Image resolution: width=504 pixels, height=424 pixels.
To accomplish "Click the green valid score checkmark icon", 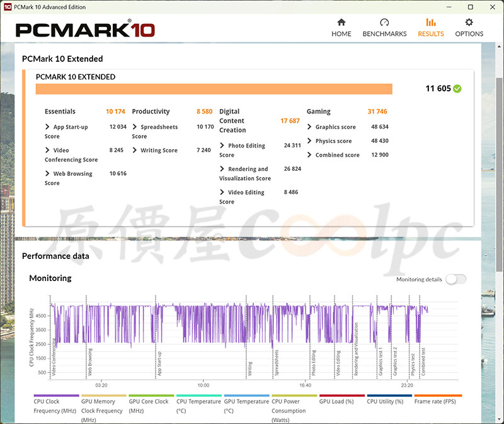I will [x=457, y=88].
